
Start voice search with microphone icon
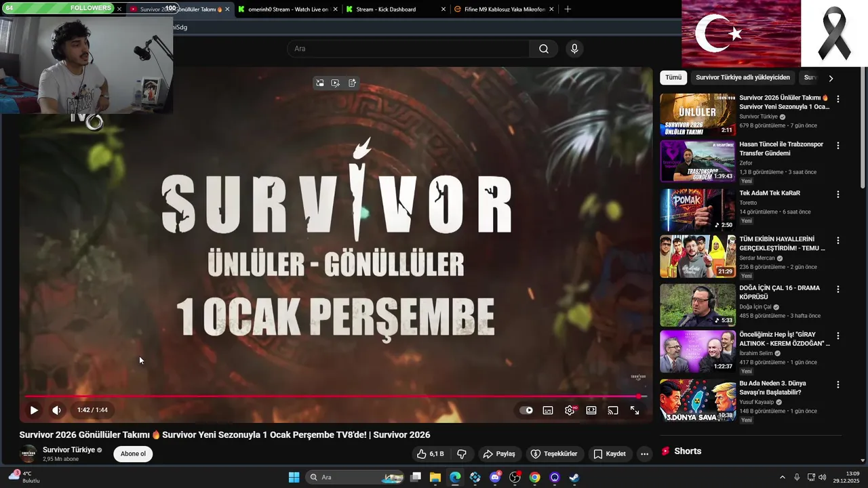(x=574, y=49)
